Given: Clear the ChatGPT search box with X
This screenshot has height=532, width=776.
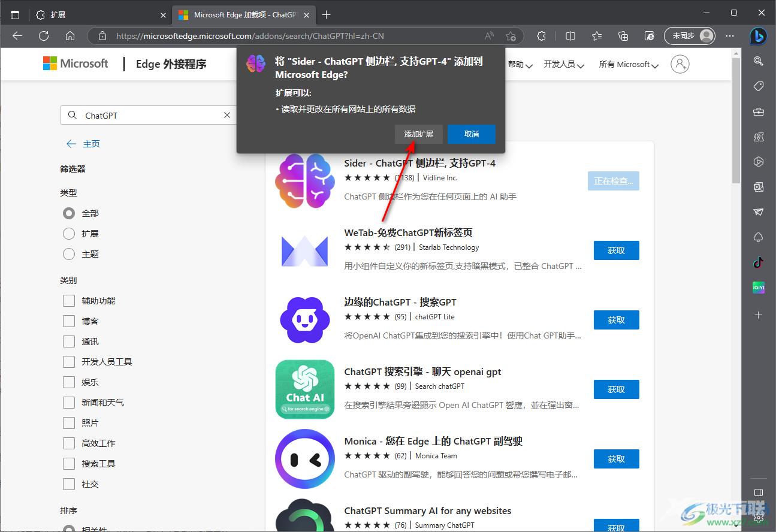Looking at the screenshot, I should 227,115.
